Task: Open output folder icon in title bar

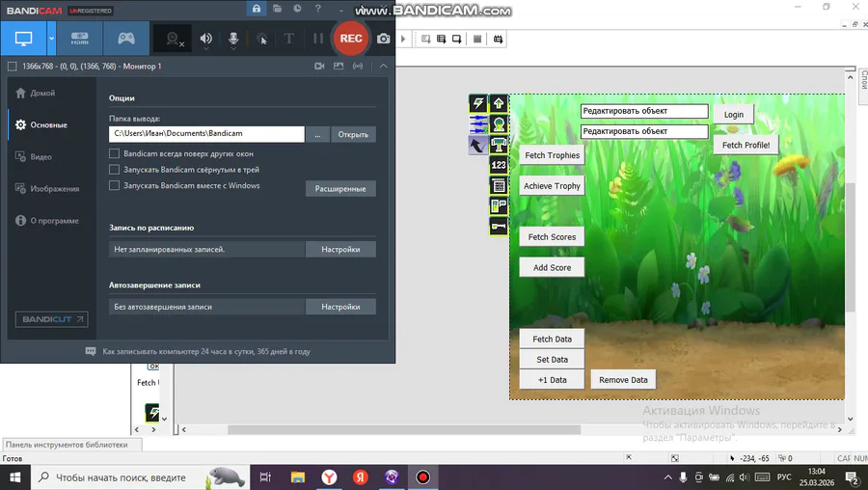Action: tap(278, 9)
